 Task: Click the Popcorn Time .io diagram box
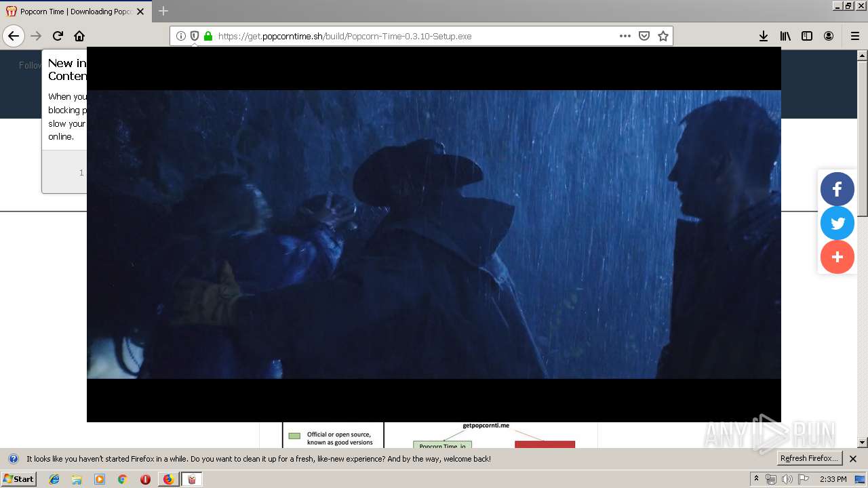click(x=442, y=445)
